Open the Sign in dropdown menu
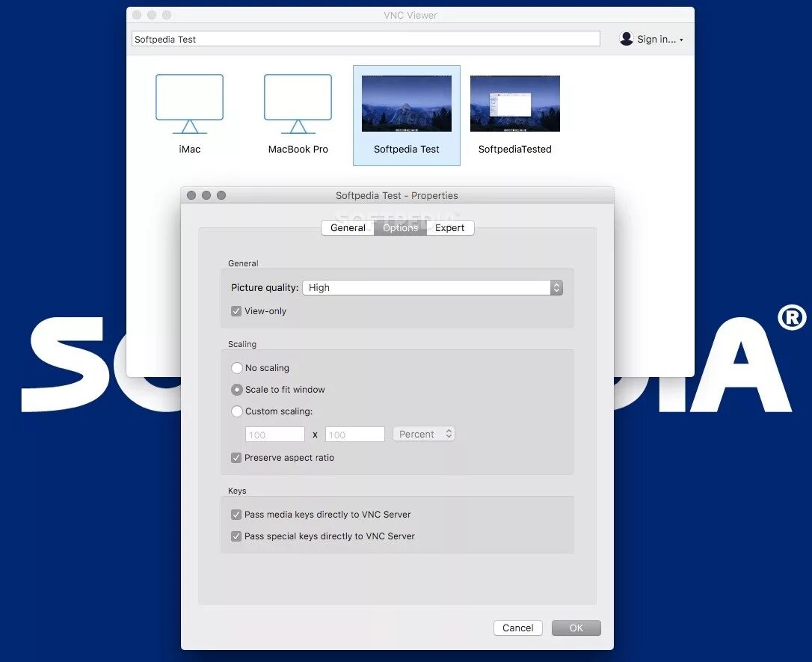This screenshot has height=662, width=812. tap(659, 40)
